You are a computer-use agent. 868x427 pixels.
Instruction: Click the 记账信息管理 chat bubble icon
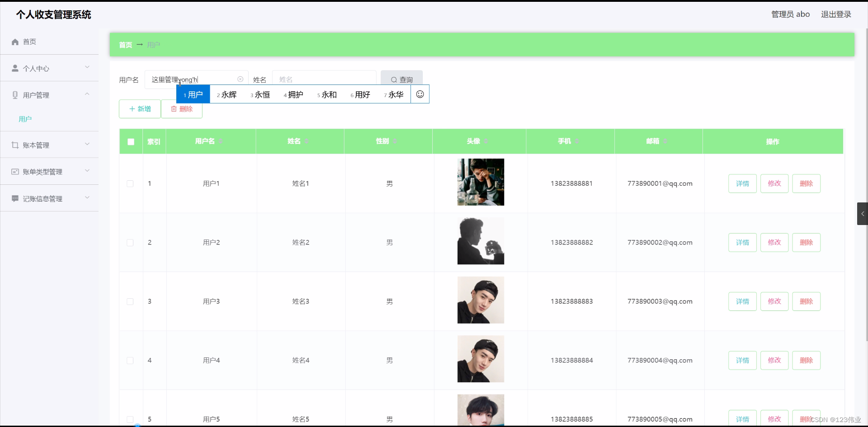[15, 198]
